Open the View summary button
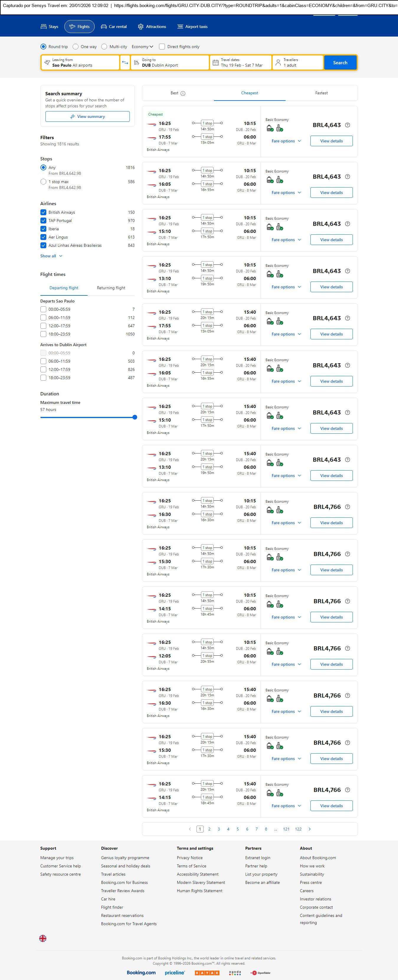Viewport: 398px width, 980px height. 88,116
